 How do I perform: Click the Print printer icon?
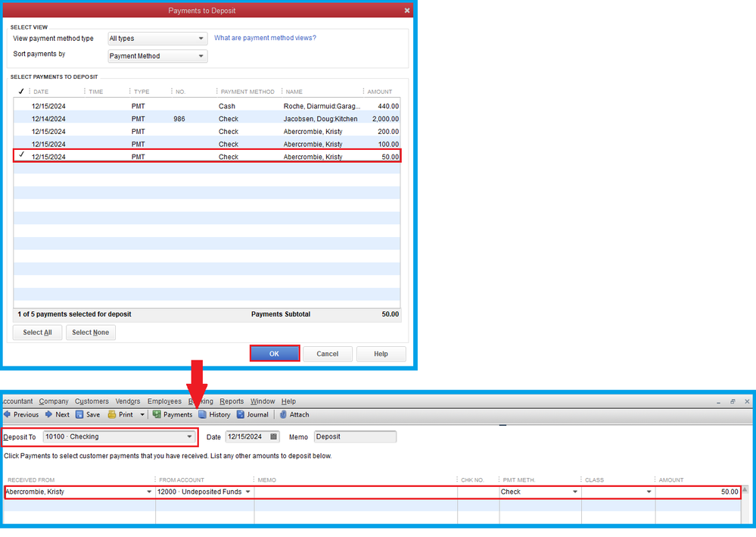[112, 415]
